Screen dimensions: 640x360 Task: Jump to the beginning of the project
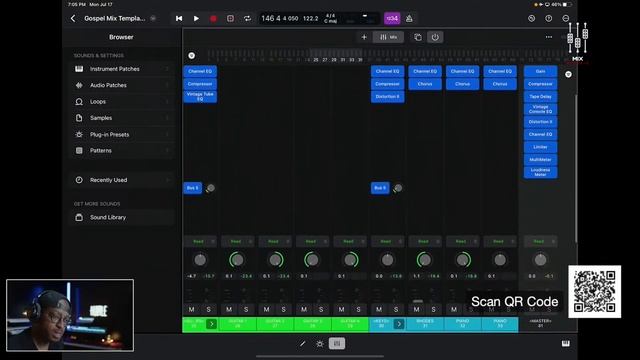tap(179, 18)
